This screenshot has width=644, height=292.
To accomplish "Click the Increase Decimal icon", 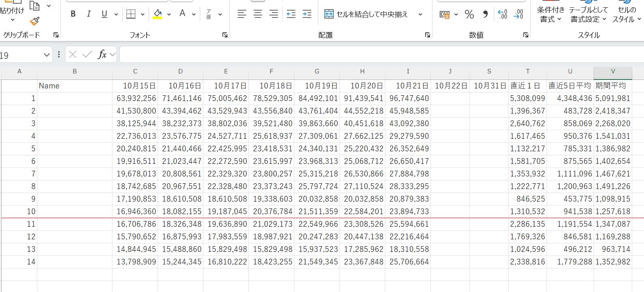I will [x=502, y=15].
